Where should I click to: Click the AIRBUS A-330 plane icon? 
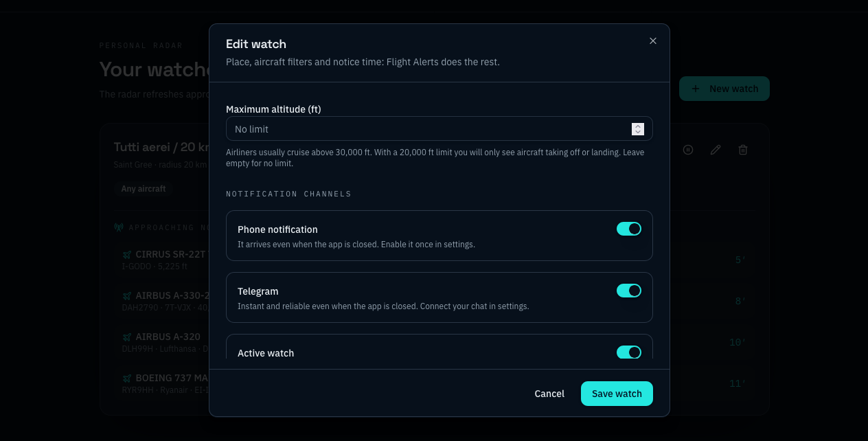tap(127, 295)
